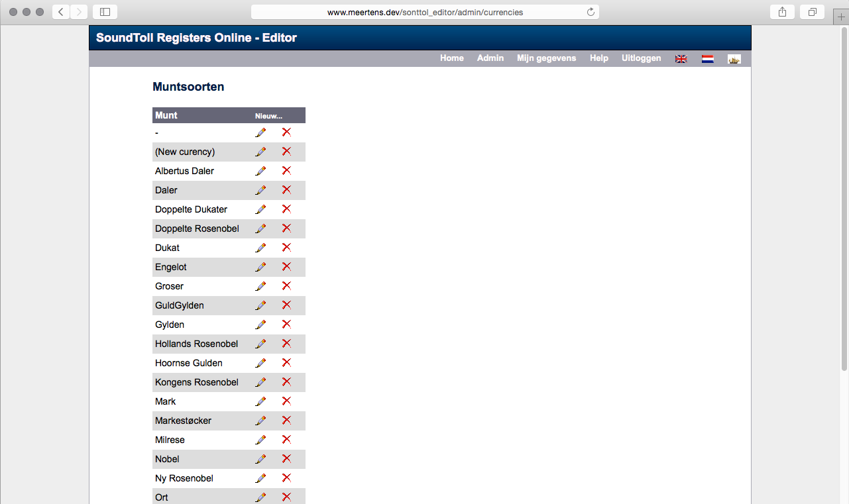Click the ship icon in navigation bar
The height and width of the screenshot is (504, 849).
[x=734, y=59]
